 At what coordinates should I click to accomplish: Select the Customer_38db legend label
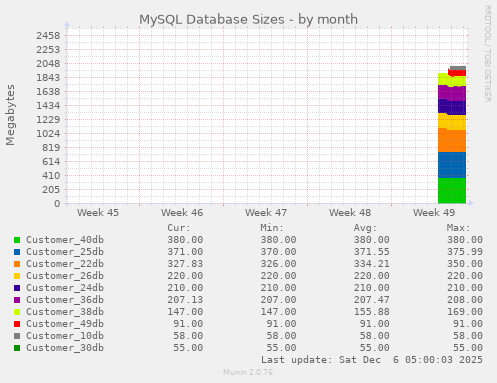coord(65,312)
